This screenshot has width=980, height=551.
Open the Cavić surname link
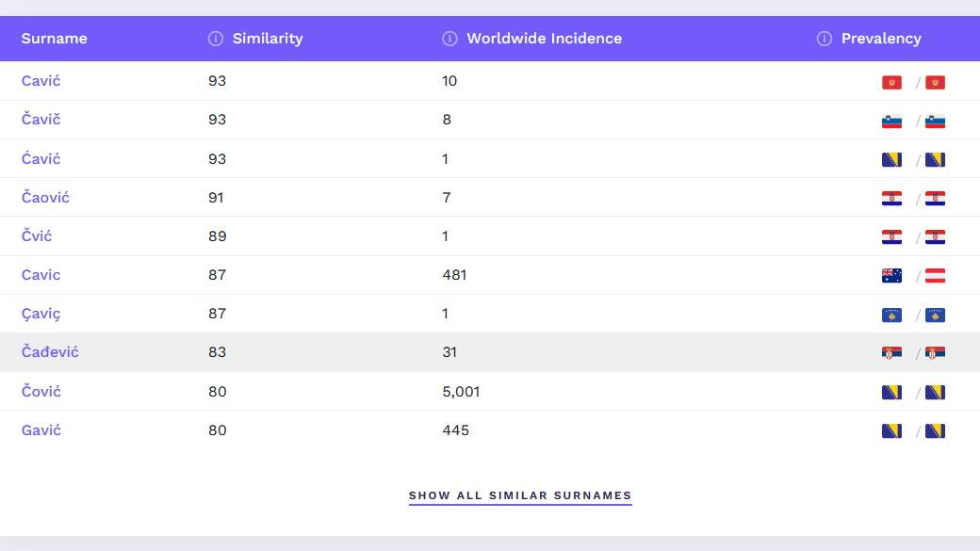(41, 81)
